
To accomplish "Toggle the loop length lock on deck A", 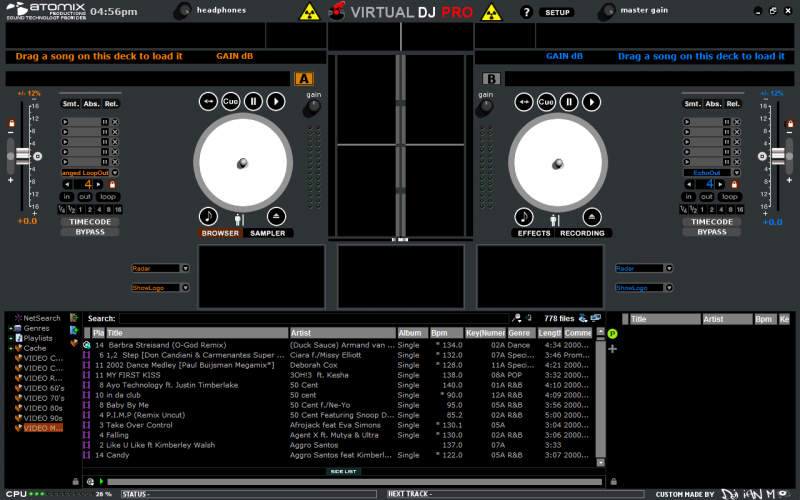I will pos(112,184).
